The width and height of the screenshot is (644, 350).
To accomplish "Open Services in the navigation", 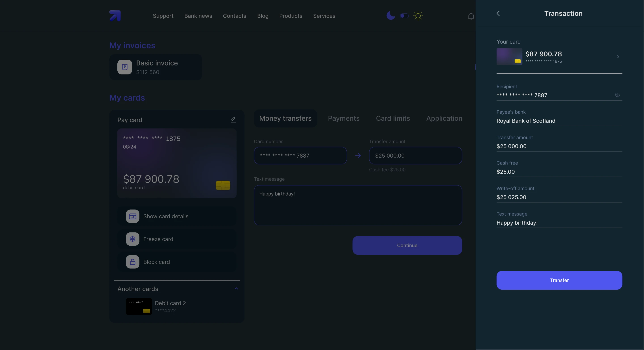I will pyautogui.click(x=324, y=16).
